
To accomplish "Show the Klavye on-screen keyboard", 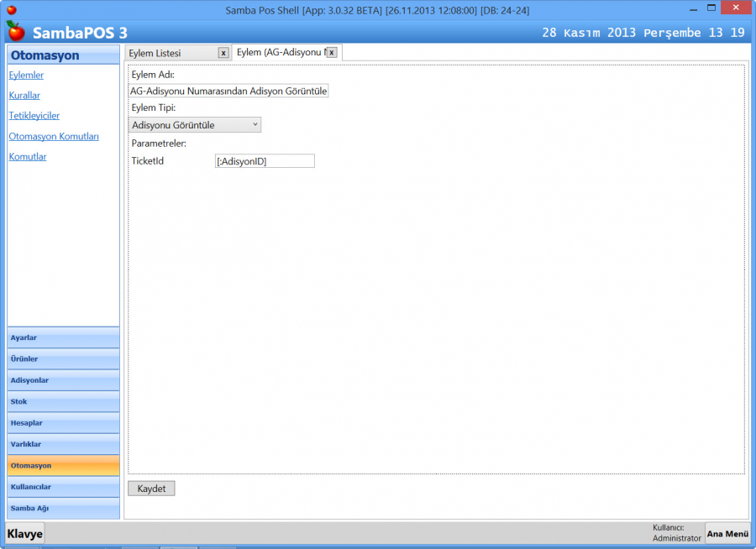I will [25, 534].
